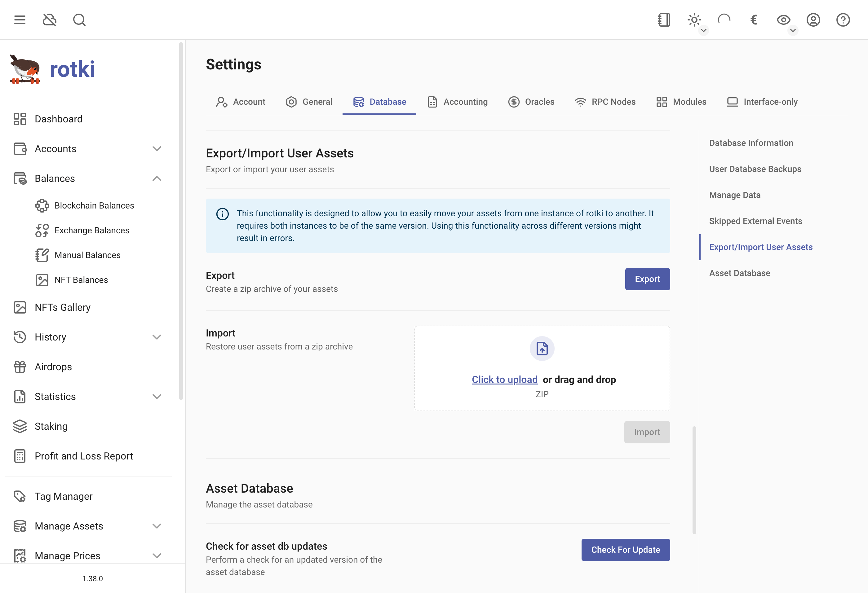Viewport: 868px width, 593px height.
Task: Click the info icon in the notice
Action: pos(223,214)
